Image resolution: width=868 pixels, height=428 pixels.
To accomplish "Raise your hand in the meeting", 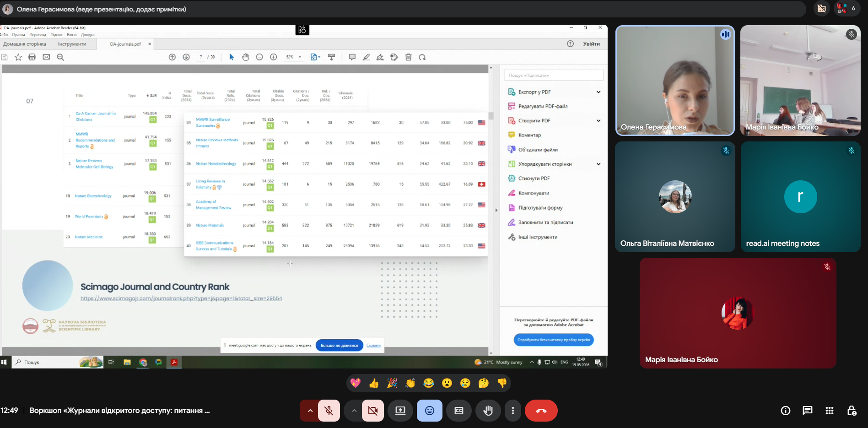I will 488,411.
